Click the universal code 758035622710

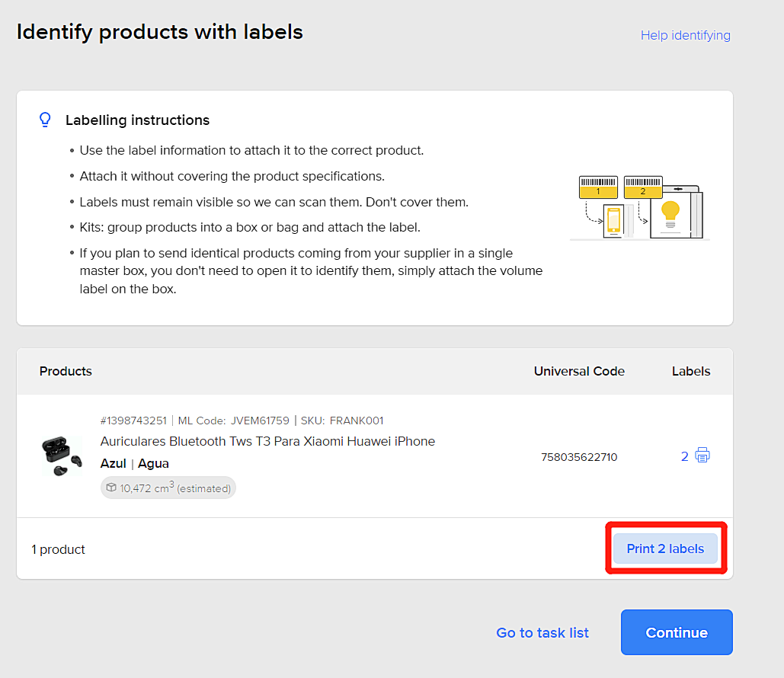tap(579, 457)
